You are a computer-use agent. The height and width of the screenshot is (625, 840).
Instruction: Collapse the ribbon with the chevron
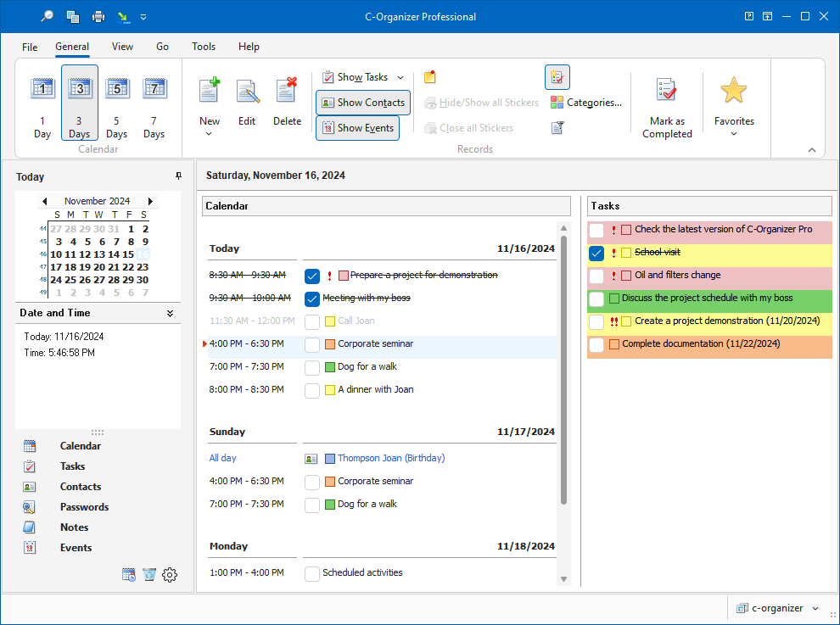pyautogui.click(x=812, y=150)
